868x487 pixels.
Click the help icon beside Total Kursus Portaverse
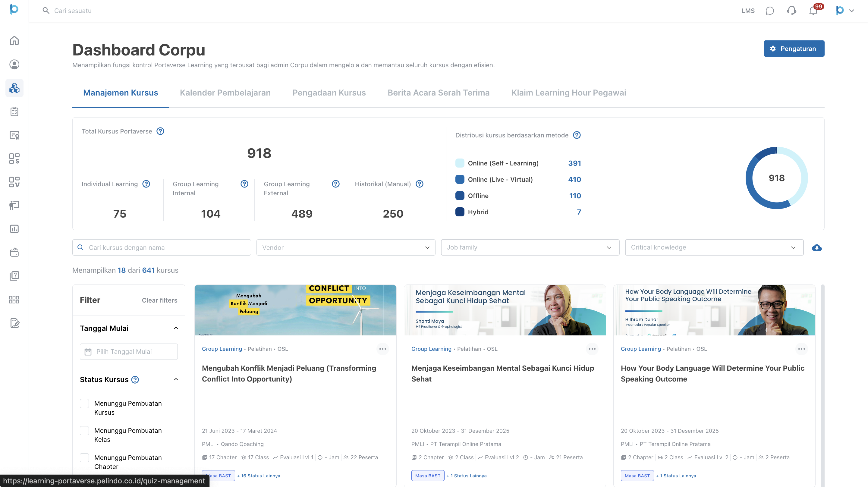[160, 131]
